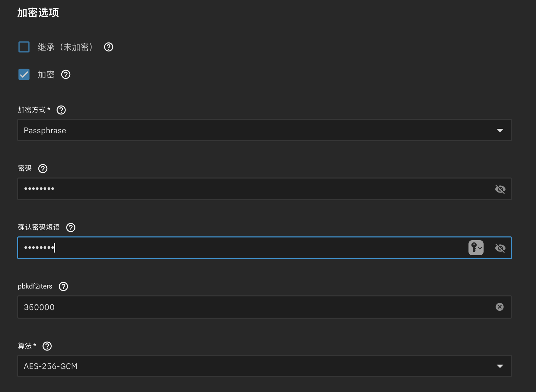
Task: Show the 密码 field contents via eye icon
Action: (x=500, y=189)
